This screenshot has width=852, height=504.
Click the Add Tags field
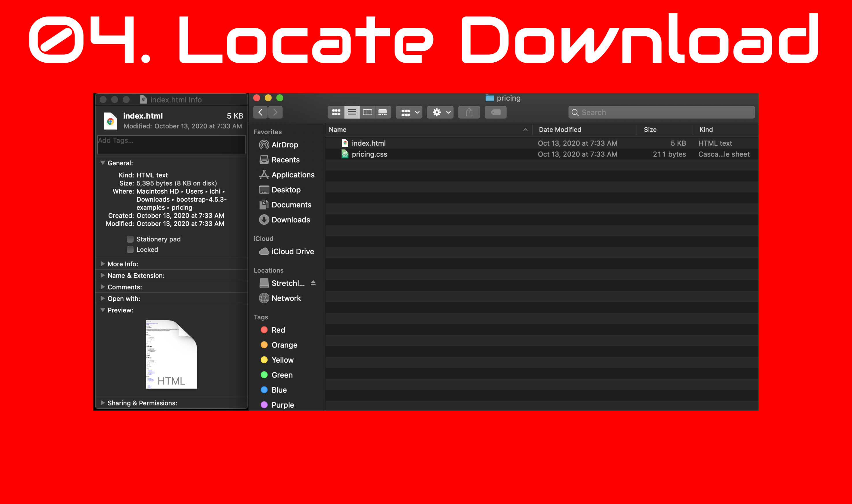[171, 145]
